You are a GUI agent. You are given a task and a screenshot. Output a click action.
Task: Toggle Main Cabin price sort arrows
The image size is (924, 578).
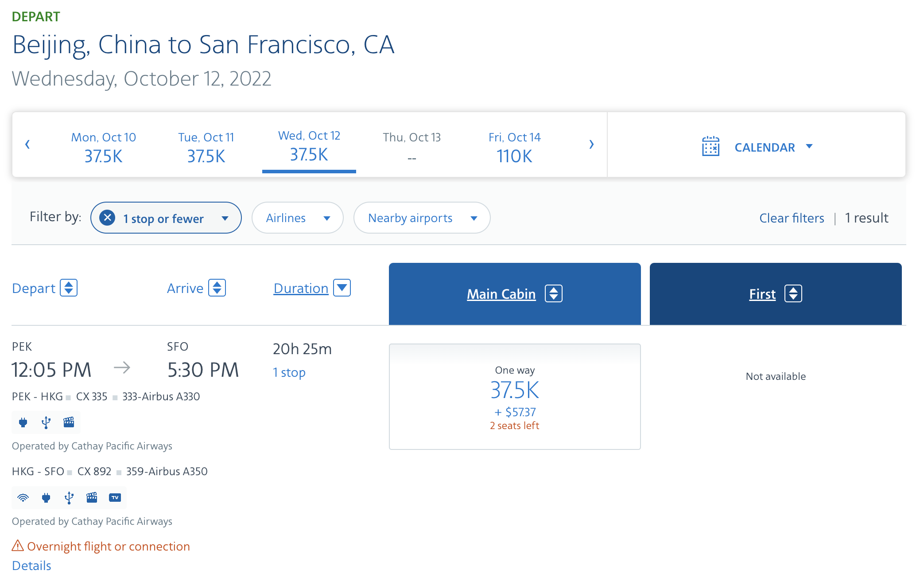[x=554, y=294]
